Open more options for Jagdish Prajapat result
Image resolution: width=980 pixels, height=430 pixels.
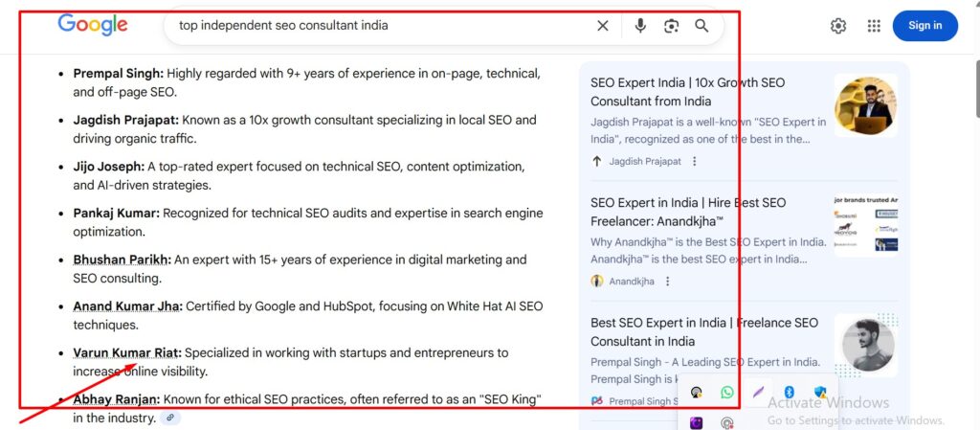click(x=695, y=162)
